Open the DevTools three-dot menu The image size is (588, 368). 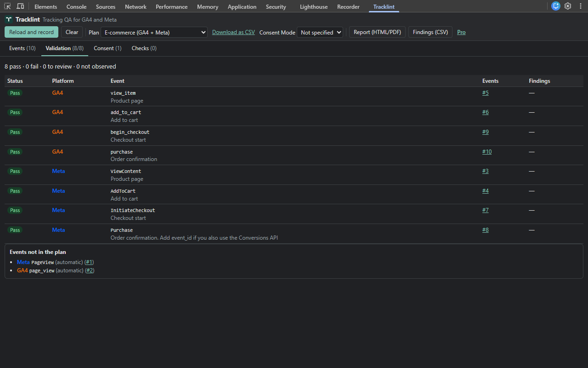(x=580, y=6)
